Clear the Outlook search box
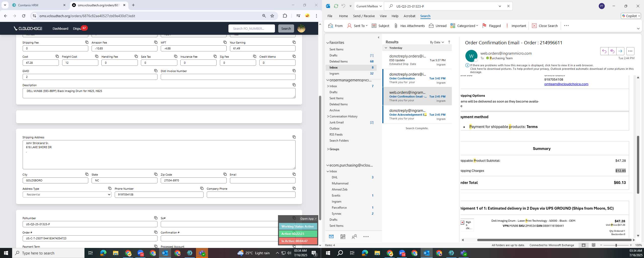 [508, 6]
